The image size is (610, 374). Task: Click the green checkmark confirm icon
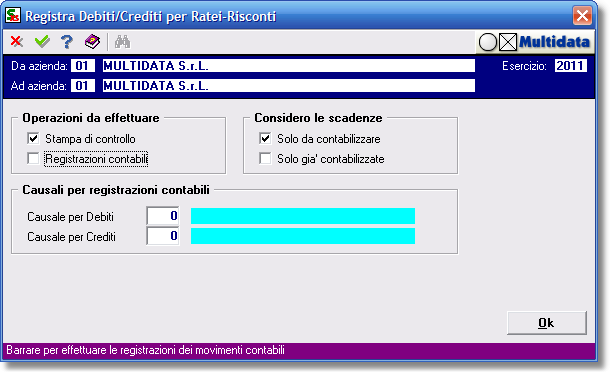coord(42,41)
